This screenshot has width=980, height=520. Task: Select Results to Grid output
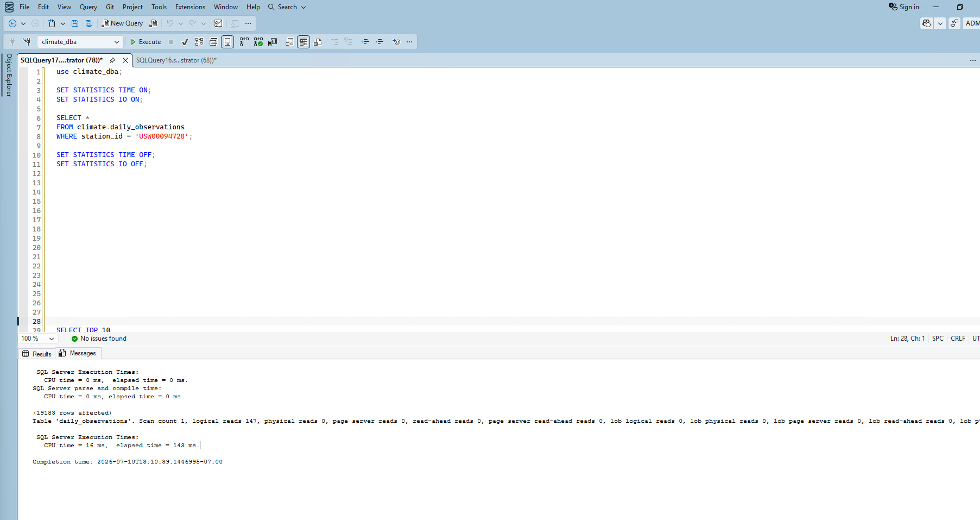[x=304, y=42]
